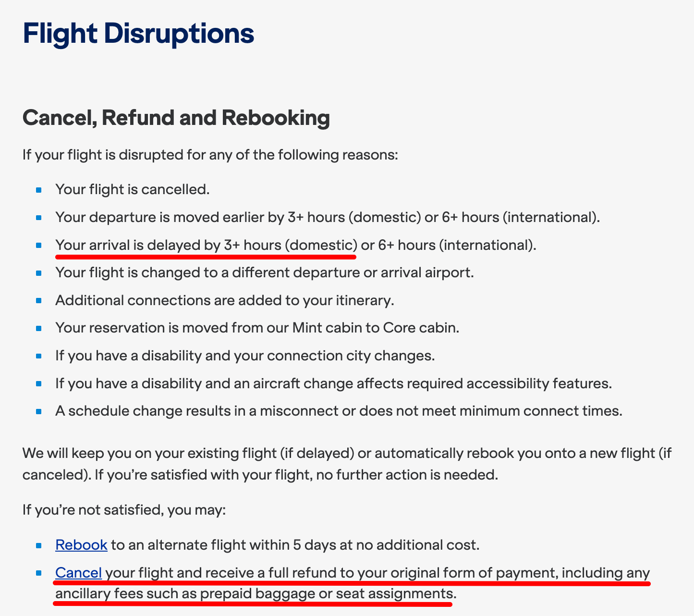Viewport: 694px width, 616px height.
Task: Click the additional connections bullet text
Action: pos(224,300)
